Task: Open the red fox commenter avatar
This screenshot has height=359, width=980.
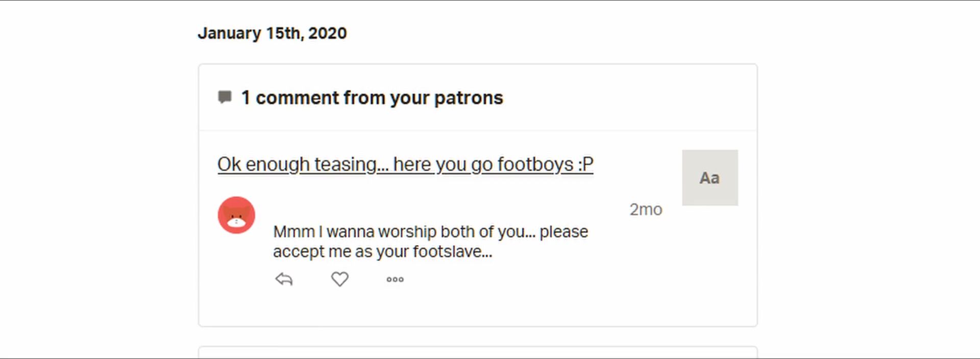Action: point(236,215)
